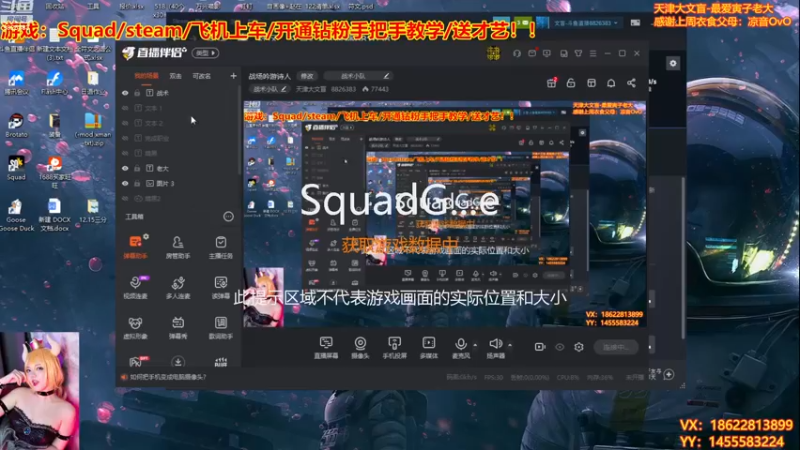Open the 房管助手 room manager tool
The image size is (800, 450).
[178, 246]
